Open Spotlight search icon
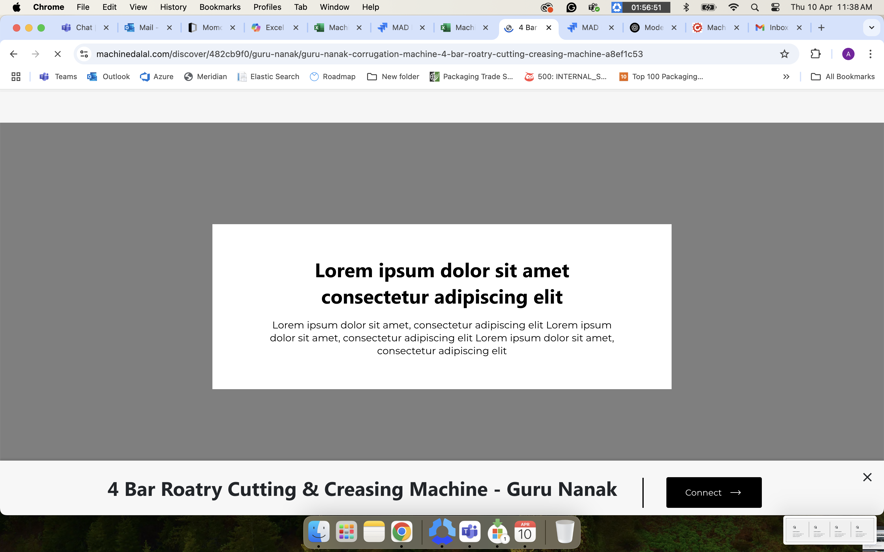This screenshot has height=552, width=884. click(x=754, y=7)
